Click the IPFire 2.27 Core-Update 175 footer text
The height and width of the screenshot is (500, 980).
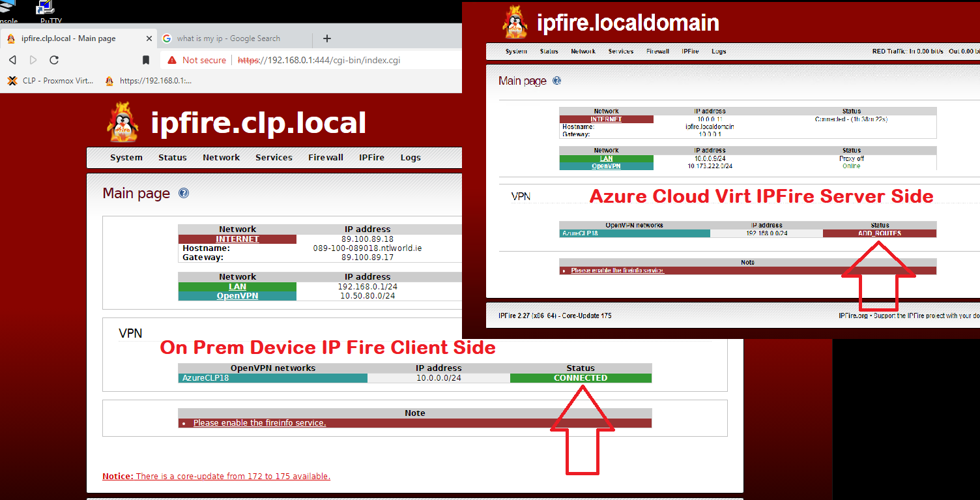click(x=555, y=316)
